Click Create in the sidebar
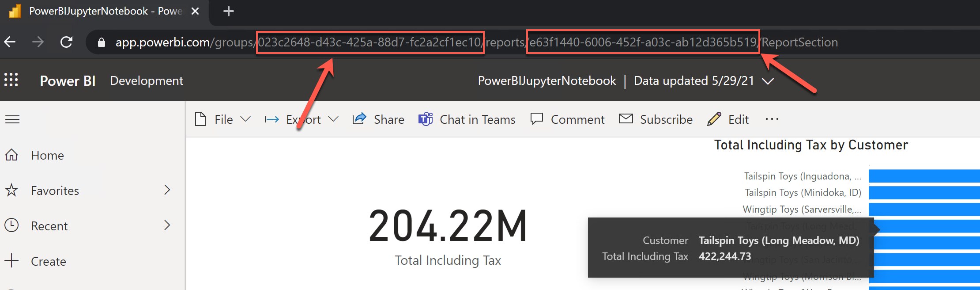Screen dimensions: 980x290 tap(49, 261)
